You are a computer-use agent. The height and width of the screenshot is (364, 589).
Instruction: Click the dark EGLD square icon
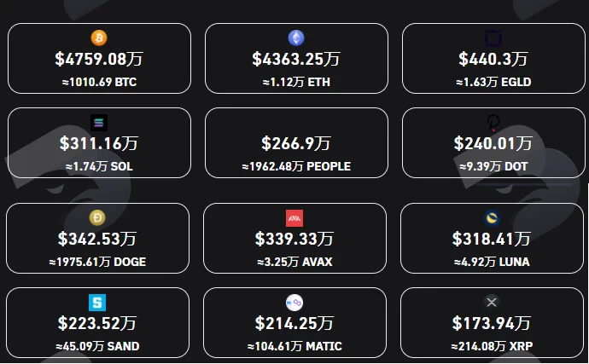493,38
